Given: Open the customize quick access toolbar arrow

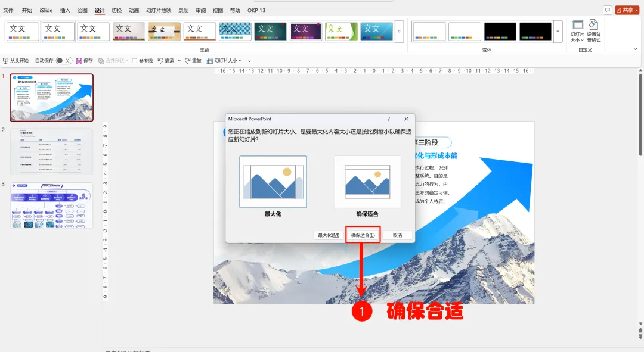Looking at the screenshot, I should (x=249, y=61).
